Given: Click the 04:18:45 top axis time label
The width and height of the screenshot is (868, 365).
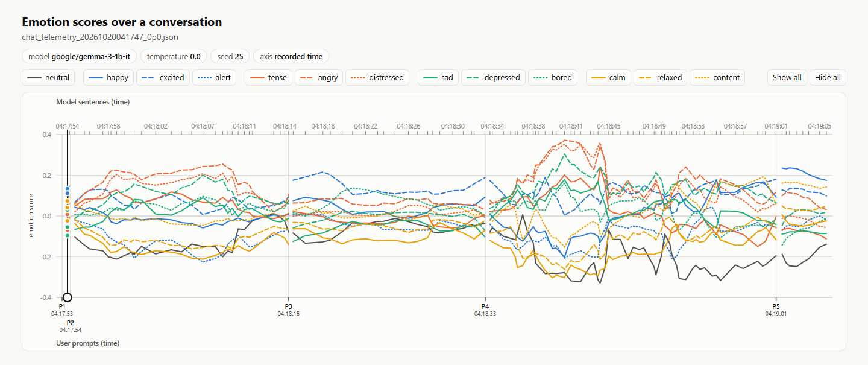Looking at the screenshot, I should point(609,126).
